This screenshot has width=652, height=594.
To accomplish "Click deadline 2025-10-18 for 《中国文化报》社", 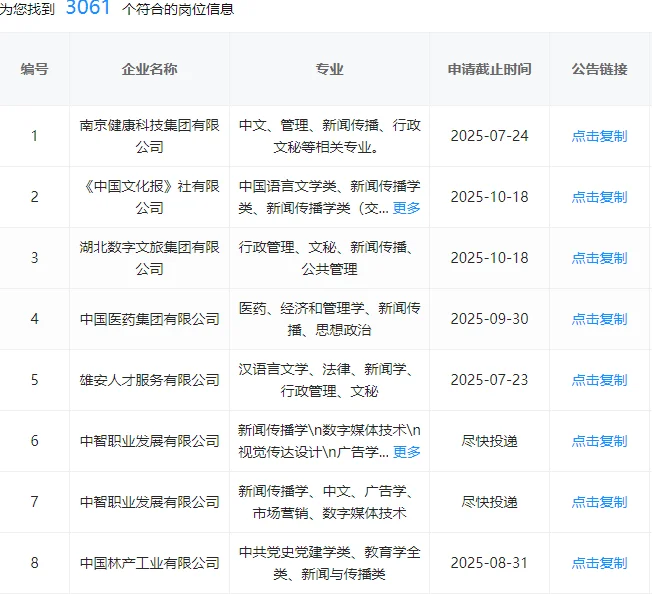I will coord(489,197).
